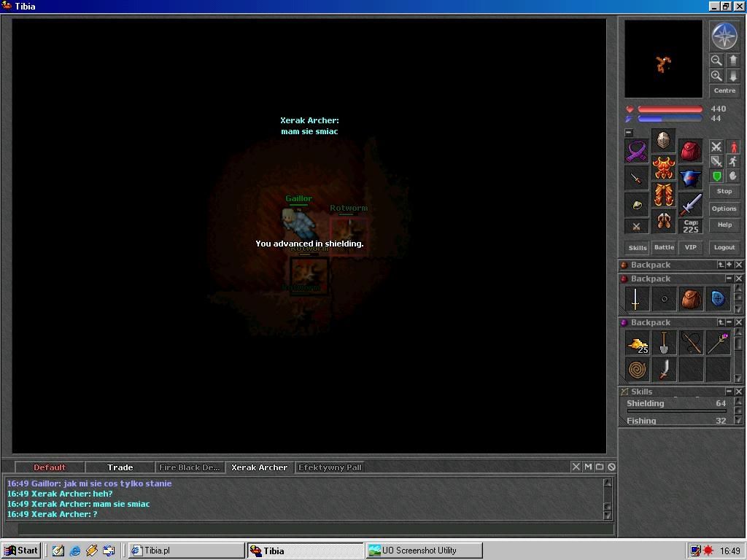
Task: Close the Skills panel
Action: pos(738,392)
